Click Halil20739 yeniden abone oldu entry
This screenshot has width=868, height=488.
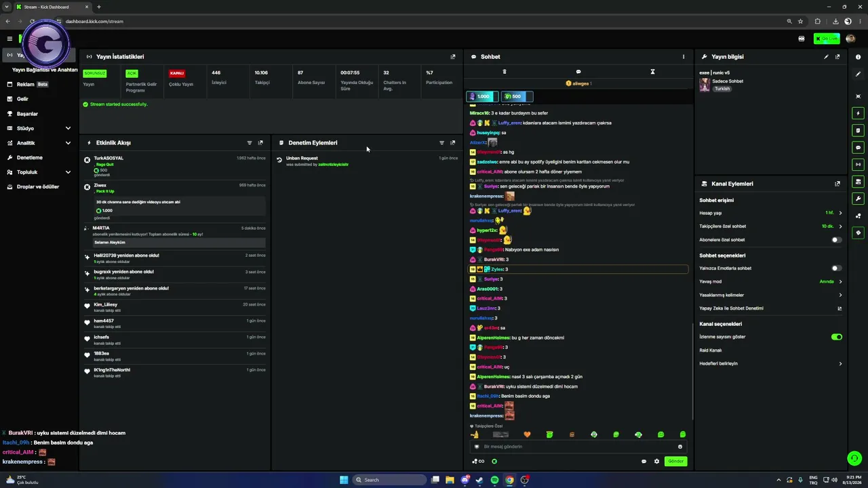click(176, 258)
